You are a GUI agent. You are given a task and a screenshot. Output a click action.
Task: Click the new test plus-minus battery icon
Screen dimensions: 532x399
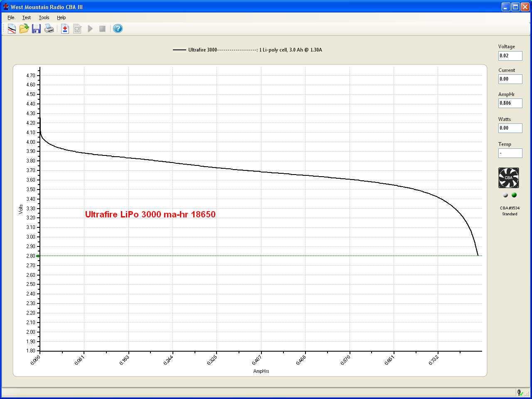click(x=65, y=29)
